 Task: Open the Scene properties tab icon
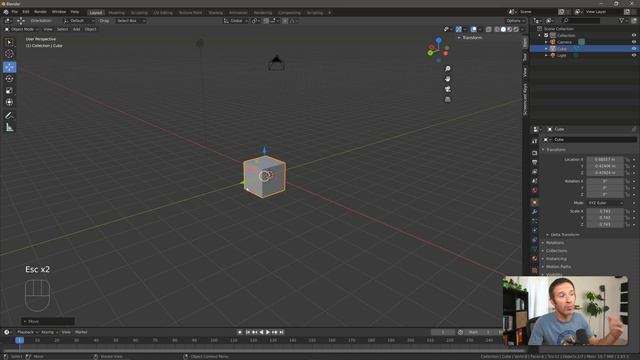pyautogui.click(x=535, y=181)
